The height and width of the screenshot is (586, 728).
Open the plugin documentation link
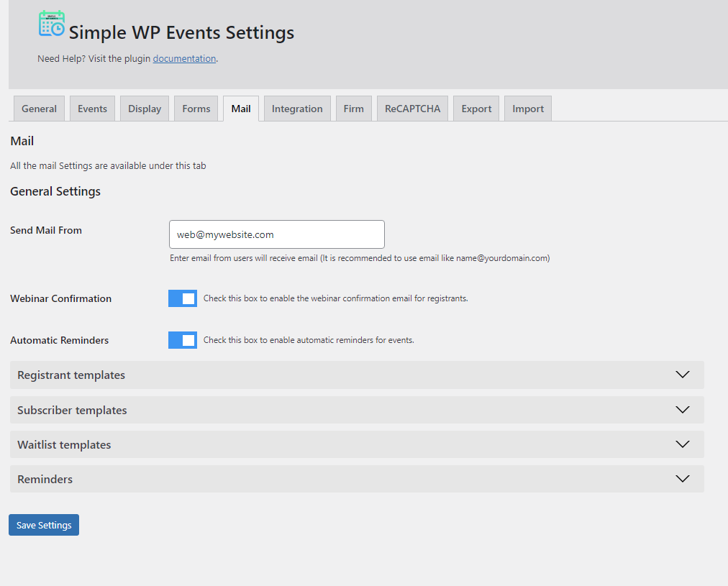[x=184, y=58]
